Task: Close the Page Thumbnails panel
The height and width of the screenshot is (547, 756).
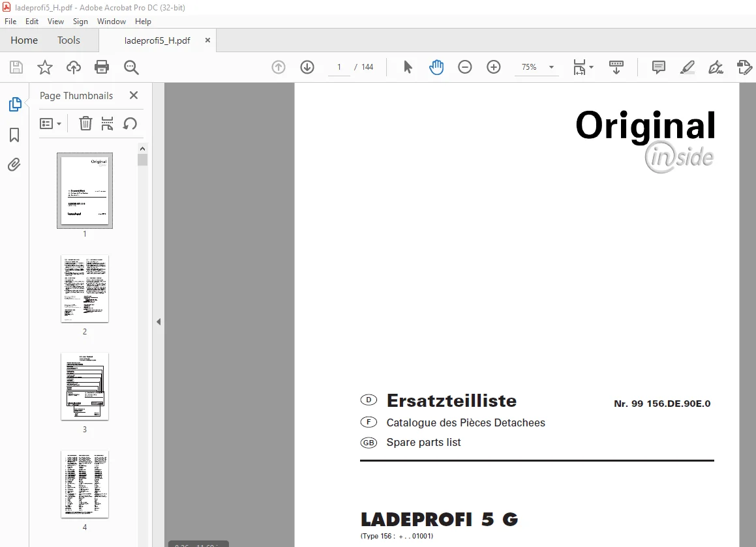Action: (x=134, y=95)
